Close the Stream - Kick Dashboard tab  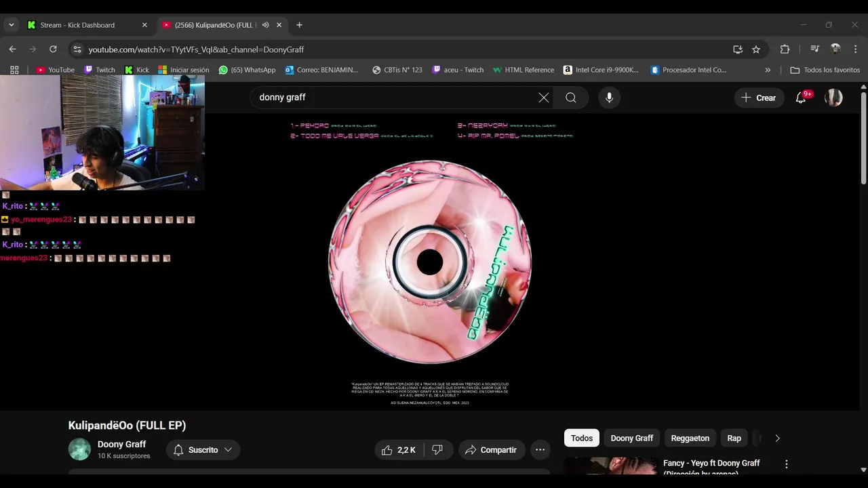coord(144,25)
